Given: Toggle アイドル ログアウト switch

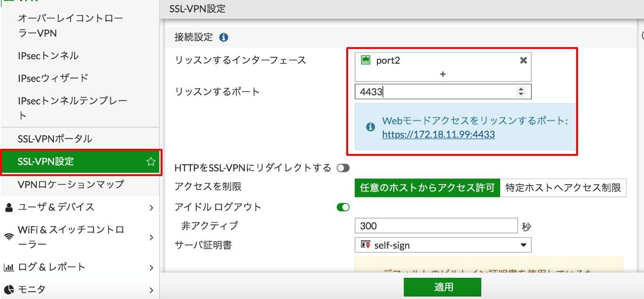Looking at the screenshot, I should (343, 207).
